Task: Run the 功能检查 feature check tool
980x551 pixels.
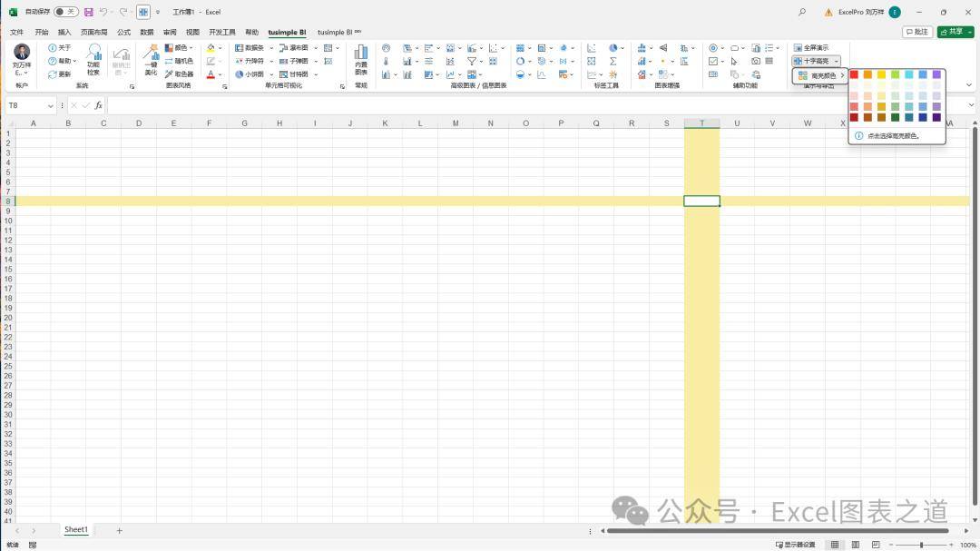Action: [94, 65]
